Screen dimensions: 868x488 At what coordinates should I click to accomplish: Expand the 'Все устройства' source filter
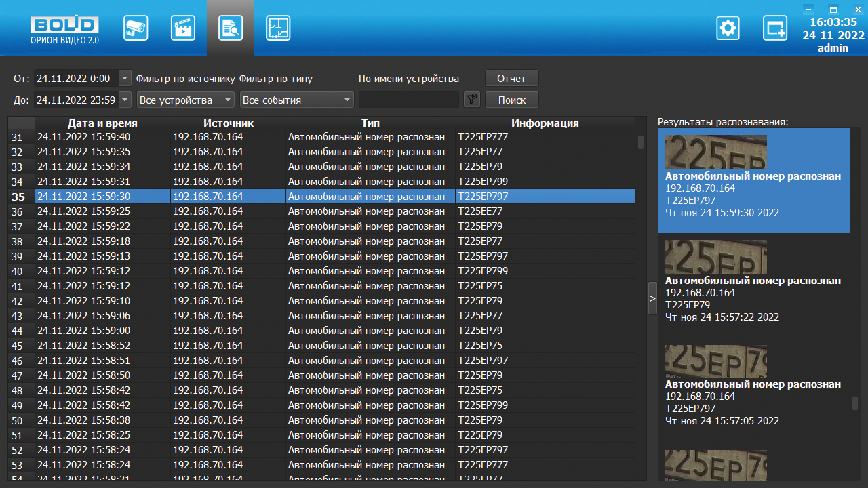(x=186, y=100)
